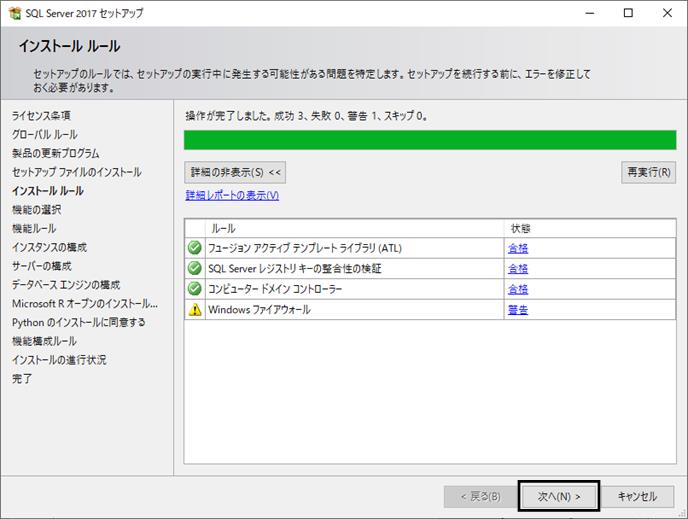
Task: Open 警告 link for Windows ファイアウォール
Action: pyautogui.click(x=518, y=310)
